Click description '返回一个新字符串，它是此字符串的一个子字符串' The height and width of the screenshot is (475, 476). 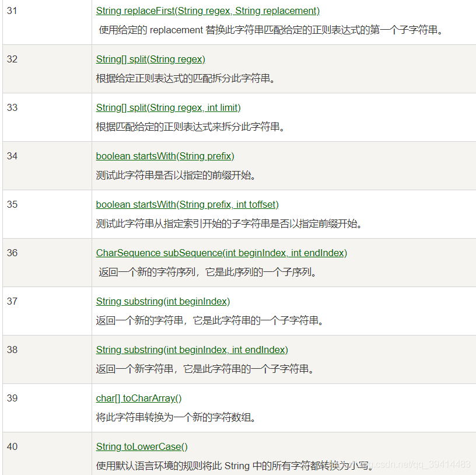point(205,369)
